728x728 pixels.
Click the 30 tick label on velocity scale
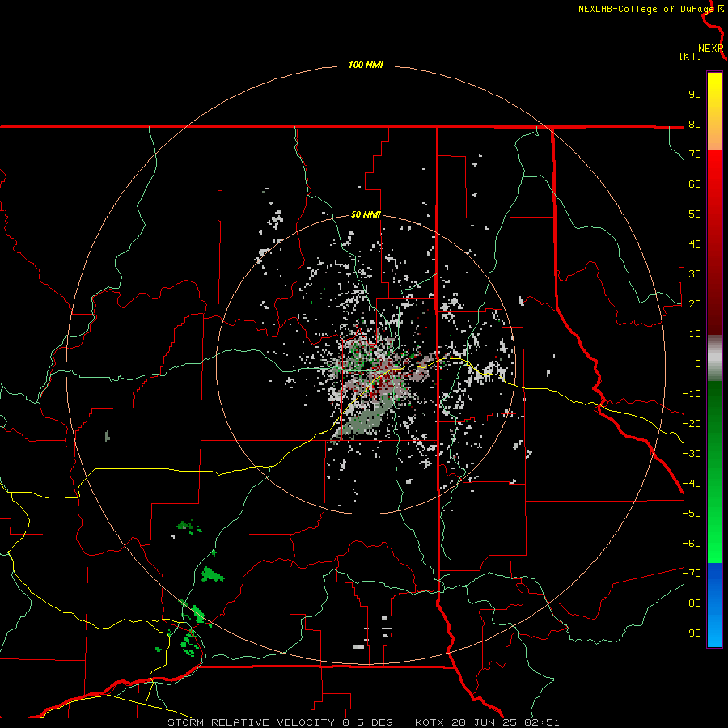click(x=695, y=274)
